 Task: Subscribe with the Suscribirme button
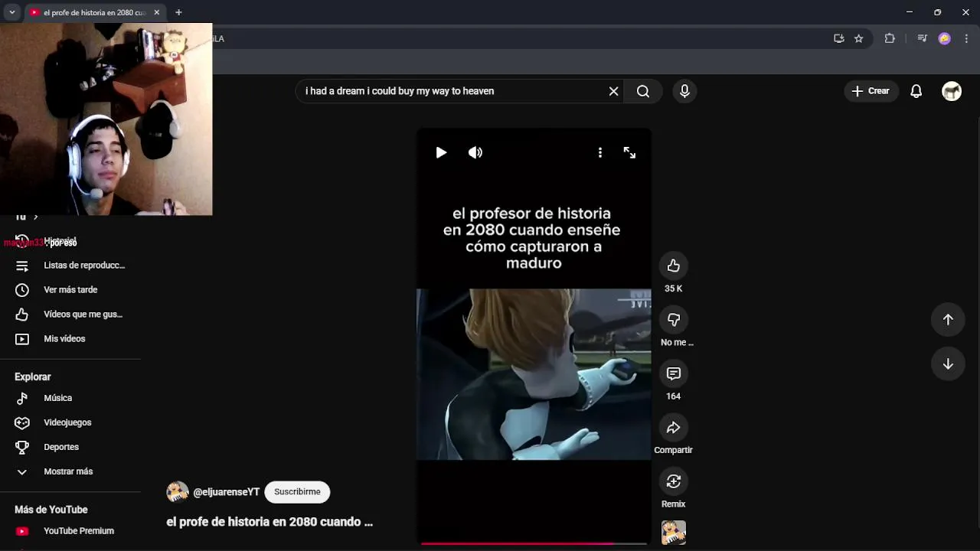(297, 492)
